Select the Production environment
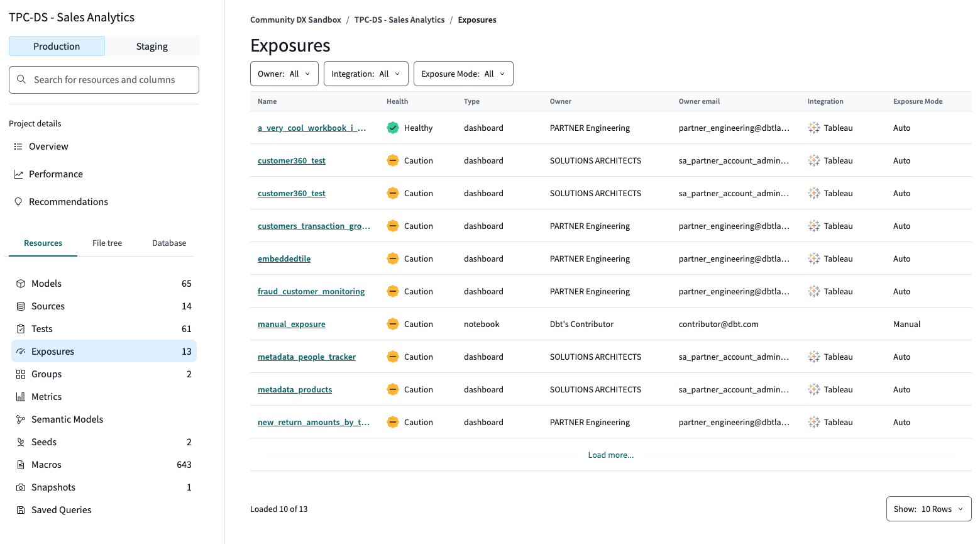The image size is (980, 544). (x=57, y=46)
